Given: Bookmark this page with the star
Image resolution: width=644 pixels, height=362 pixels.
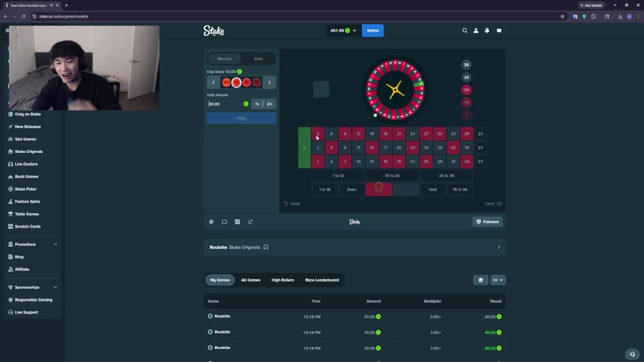Looking at the screenshot, I should tap(562, 16).
